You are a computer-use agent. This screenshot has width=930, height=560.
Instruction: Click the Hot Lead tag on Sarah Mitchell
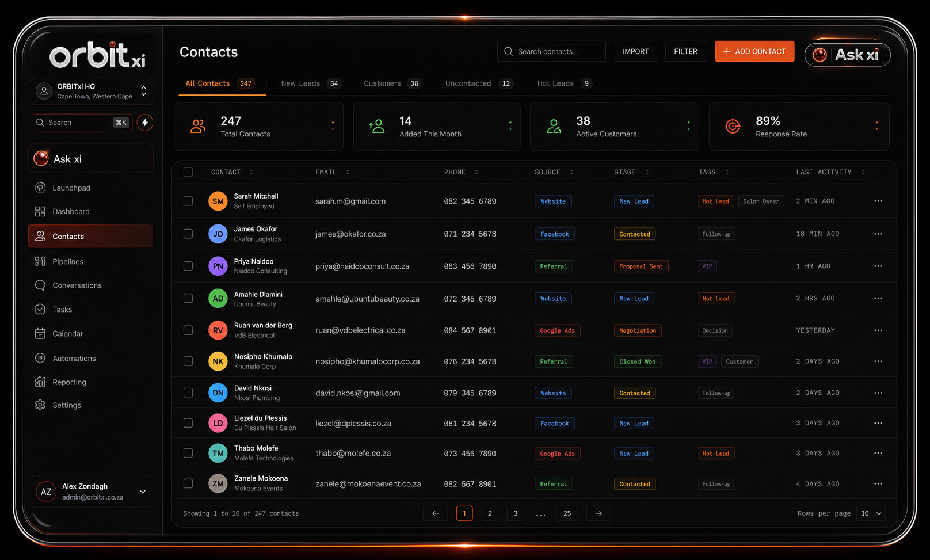tap(715, 201)
